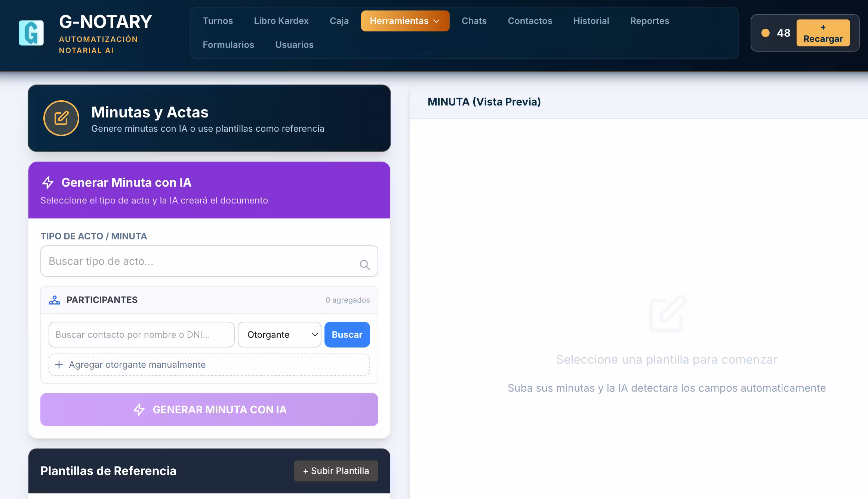
Task: Open the Herramientas dropdown menu
Action: click(399, 21)
